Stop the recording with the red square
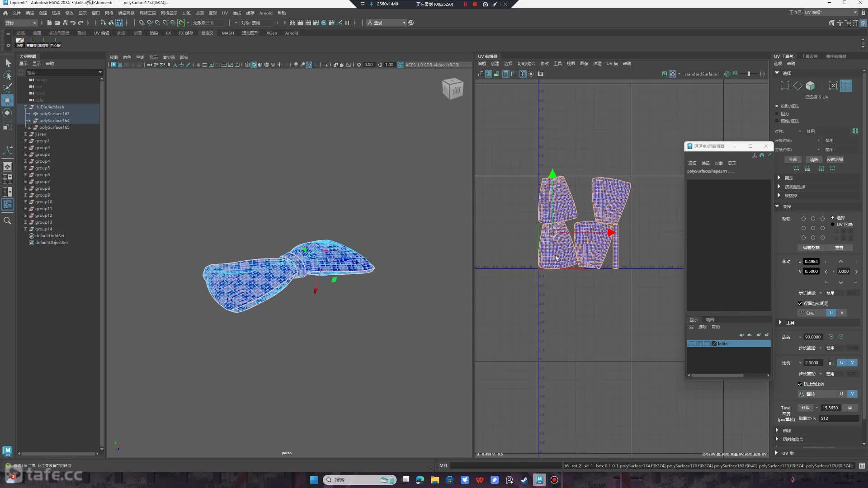The height and width of the screenshot is (488, 868). 475,4
